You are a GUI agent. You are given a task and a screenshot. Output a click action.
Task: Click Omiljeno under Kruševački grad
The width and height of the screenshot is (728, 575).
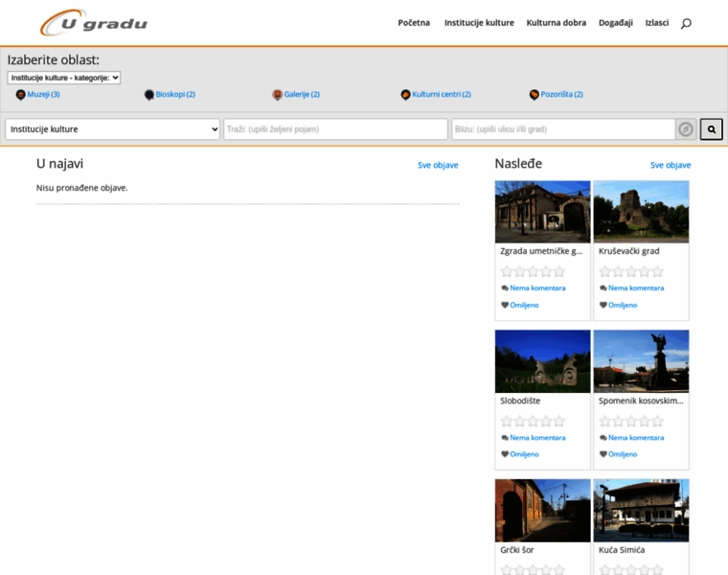pyautogui.click(x=623, y=305)
